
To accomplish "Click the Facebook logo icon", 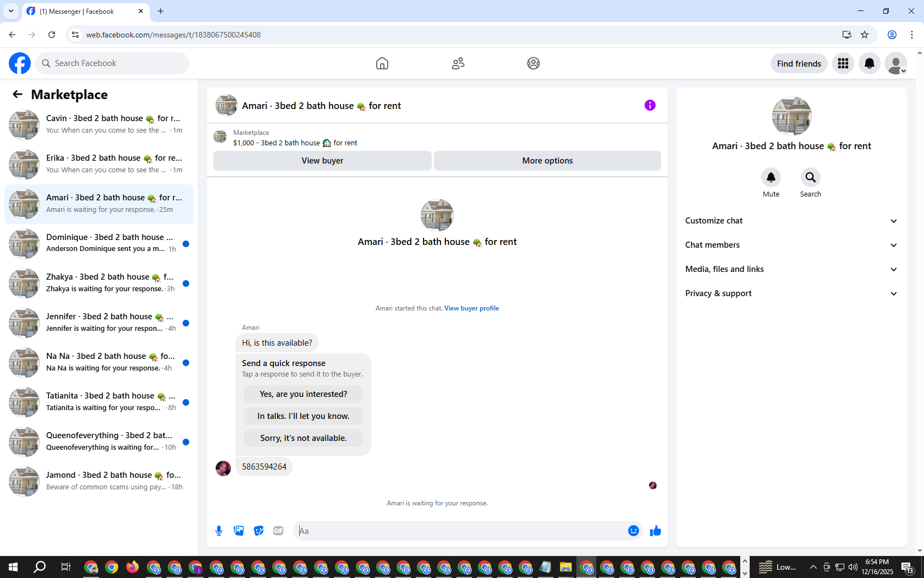I will tap(20, 63).
